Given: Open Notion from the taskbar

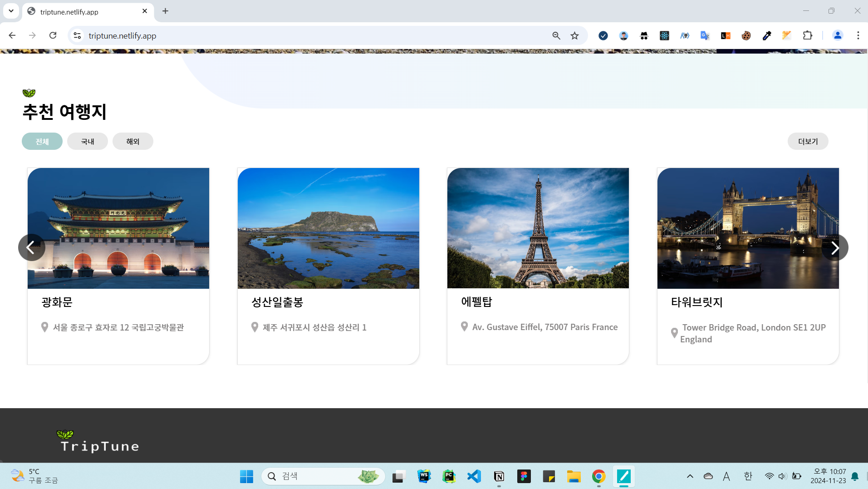Looking at the screenshot, I should pyautogui.click(x=499, y=476).
